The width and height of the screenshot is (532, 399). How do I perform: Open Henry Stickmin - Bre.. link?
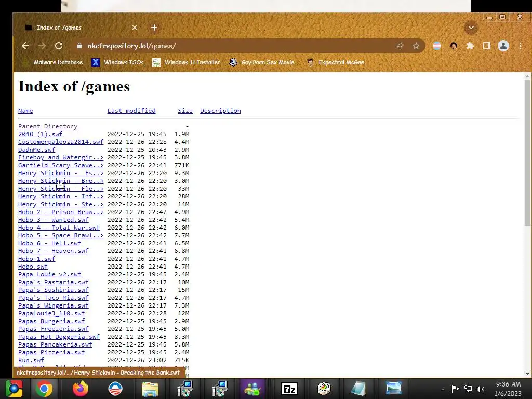click(61, 181)
